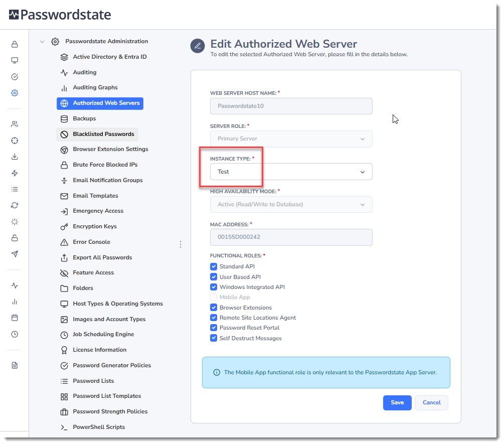Open Blacklisted Passwords menu item
This screenshot has width=504, height=445.
[97, 134]
